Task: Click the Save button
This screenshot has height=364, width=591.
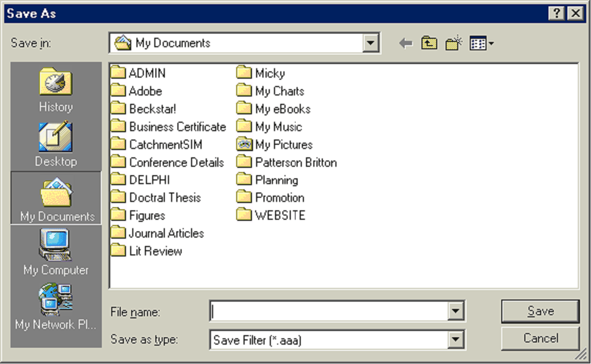Action: tap(540, 311)
